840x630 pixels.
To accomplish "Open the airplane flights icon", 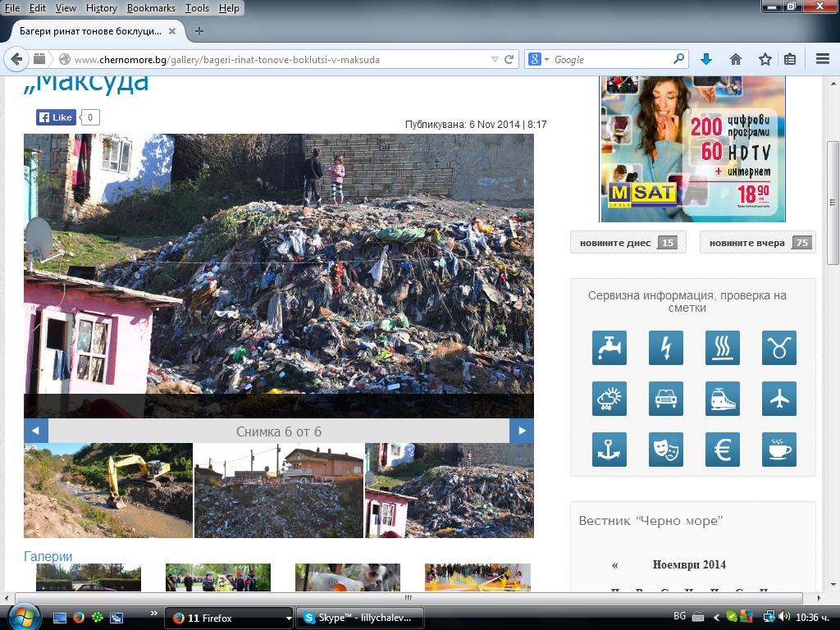I will coord(779,399).
